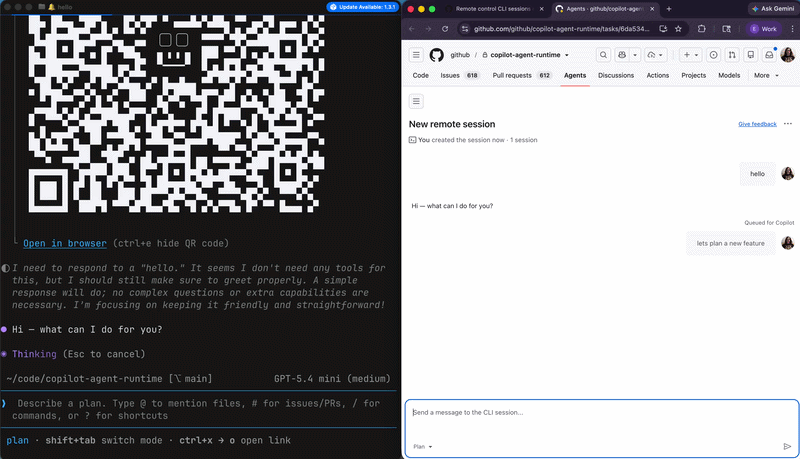Switch to the Issues tab
Viewport: 800px width, 459px height.
coord(459,75)
